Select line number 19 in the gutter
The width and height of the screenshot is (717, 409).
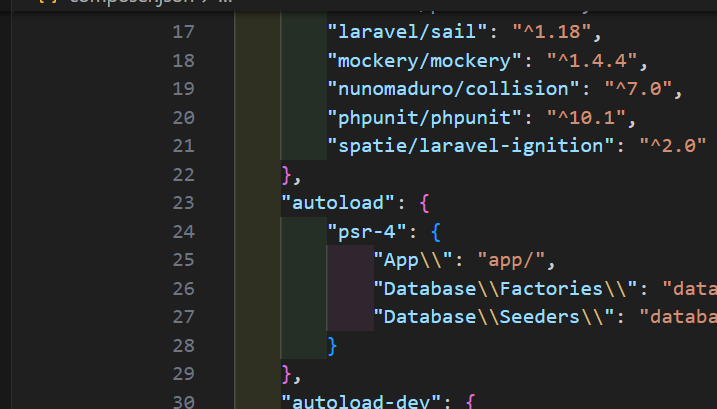183,89
